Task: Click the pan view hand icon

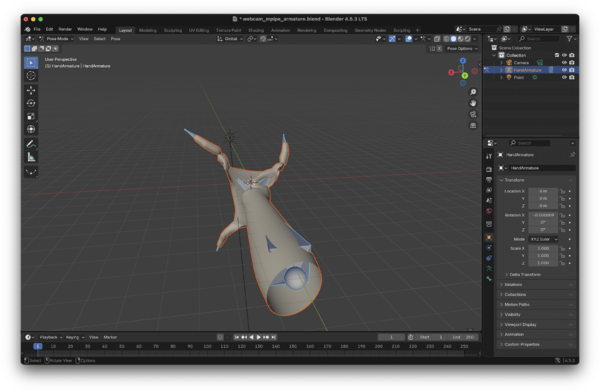Action: click(473, 103)
